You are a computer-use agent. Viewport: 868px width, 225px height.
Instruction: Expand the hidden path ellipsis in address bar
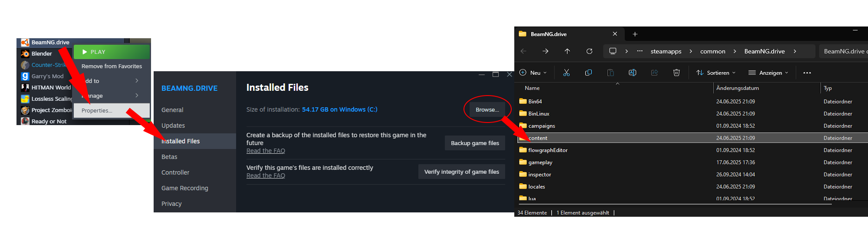tap(640, 51)
